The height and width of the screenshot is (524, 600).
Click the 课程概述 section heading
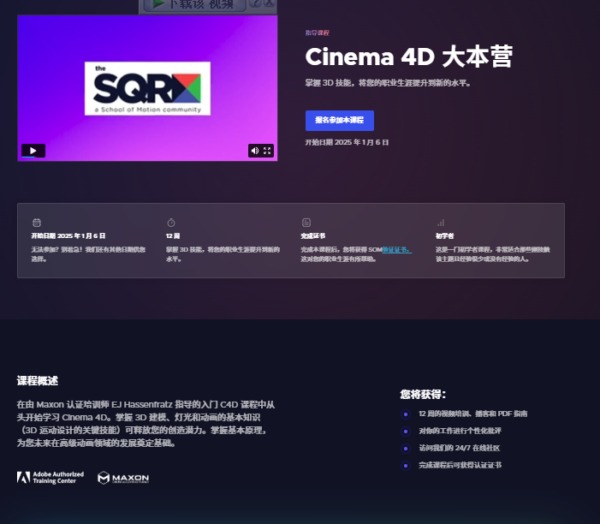38,381
